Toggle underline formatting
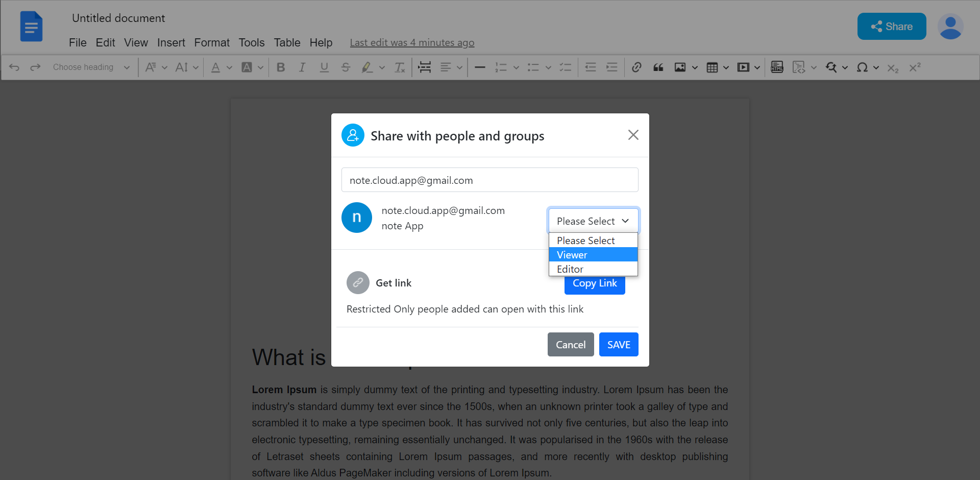The image size is (980, 480). [x=324, y=67]
